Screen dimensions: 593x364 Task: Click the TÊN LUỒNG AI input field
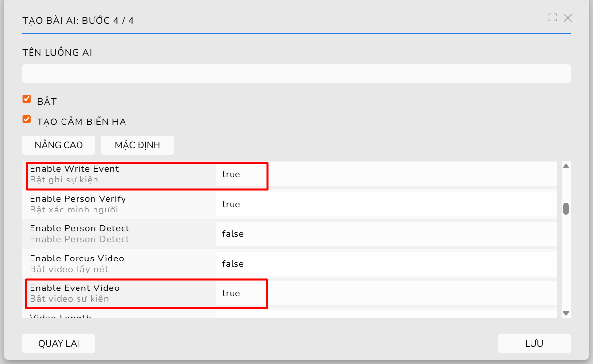(296, 74)
